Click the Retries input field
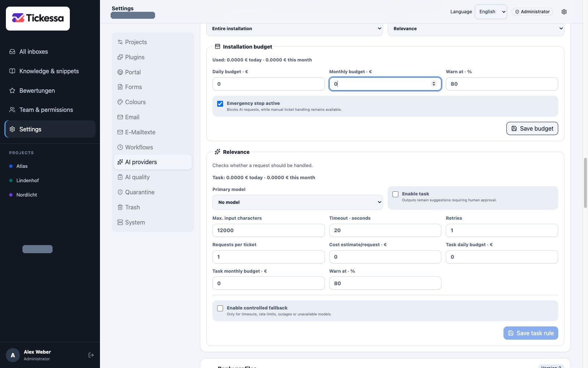This screenshot has height=368, width=588. pos(502,230)
